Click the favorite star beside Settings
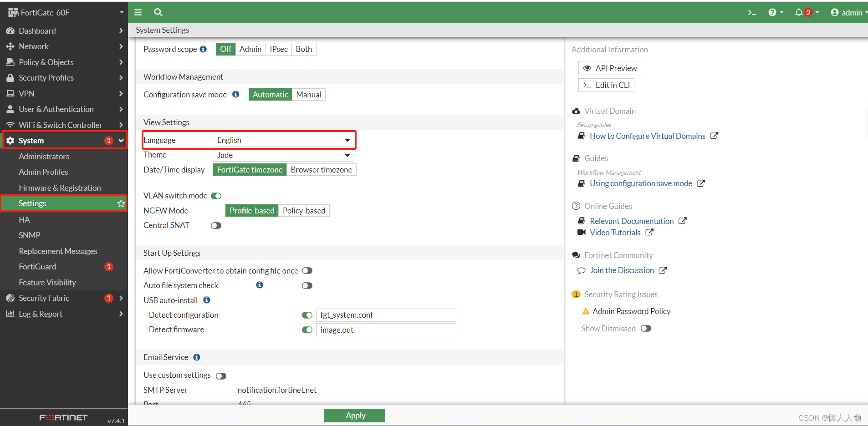The width and height of the screenshot is (868, 426). tap(121, 203)
